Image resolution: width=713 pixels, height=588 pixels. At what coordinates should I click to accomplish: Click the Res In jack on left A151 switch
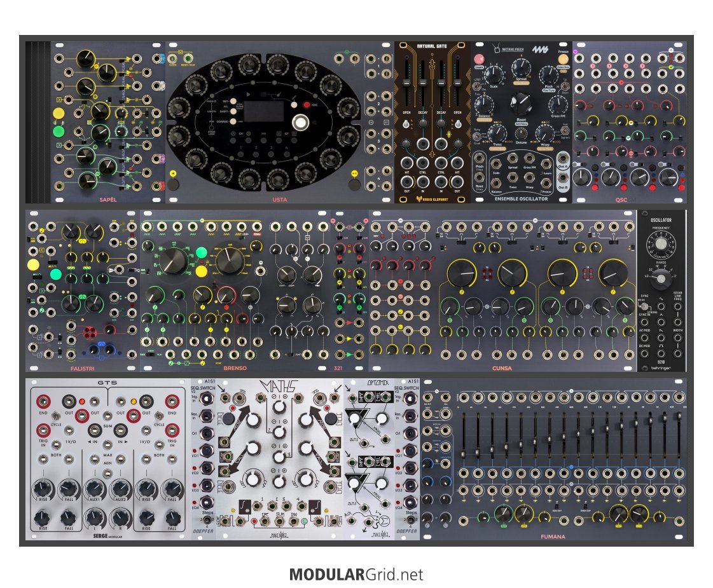(207, 415)
